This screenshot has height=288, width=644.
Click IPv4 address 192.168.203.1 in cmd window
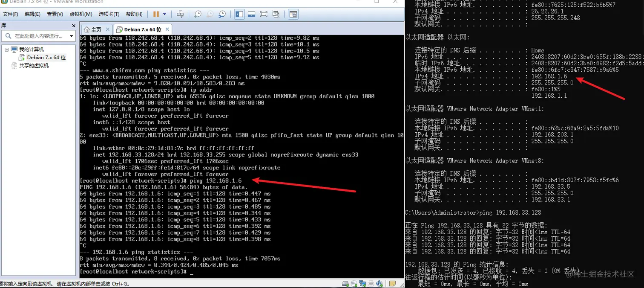pyautogui.click(x=552, y=134)
